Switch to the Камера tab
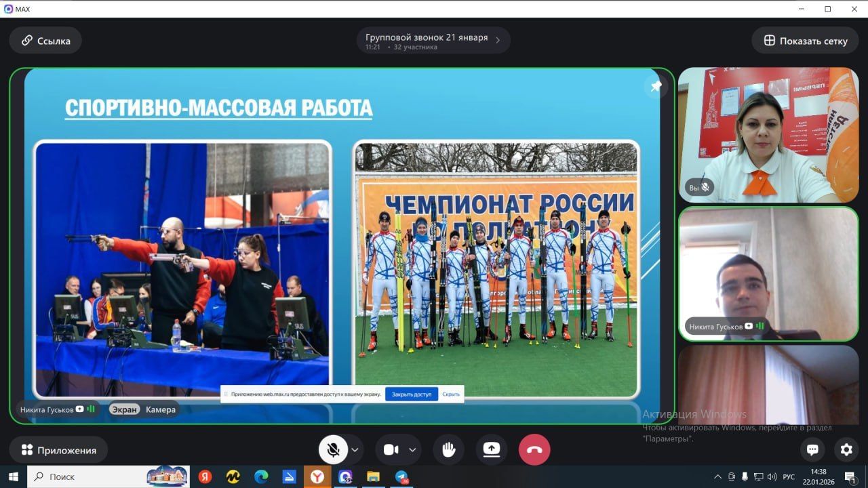The width and height of the screenshot is (868, 488). (161, 409)
